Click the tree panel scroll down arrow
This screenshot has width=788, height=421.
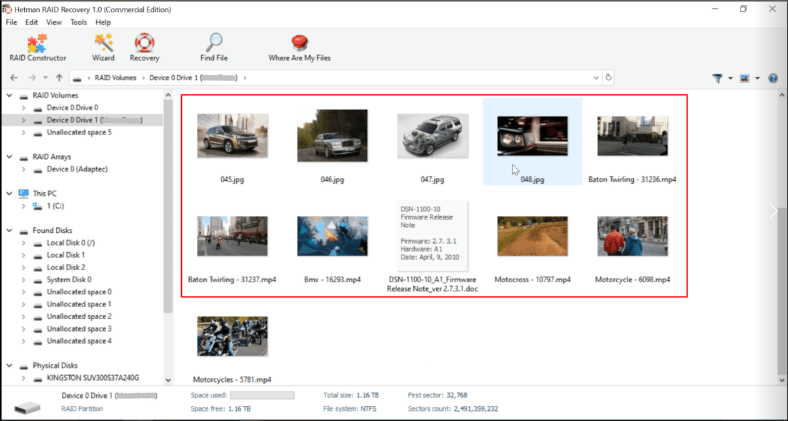pos(168,380)
